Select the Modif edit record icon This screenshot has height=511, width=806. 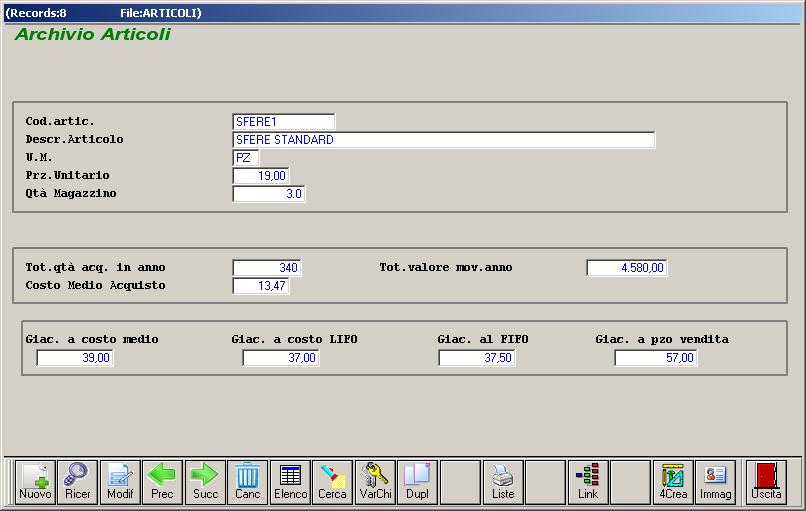[x=120, y=482]
